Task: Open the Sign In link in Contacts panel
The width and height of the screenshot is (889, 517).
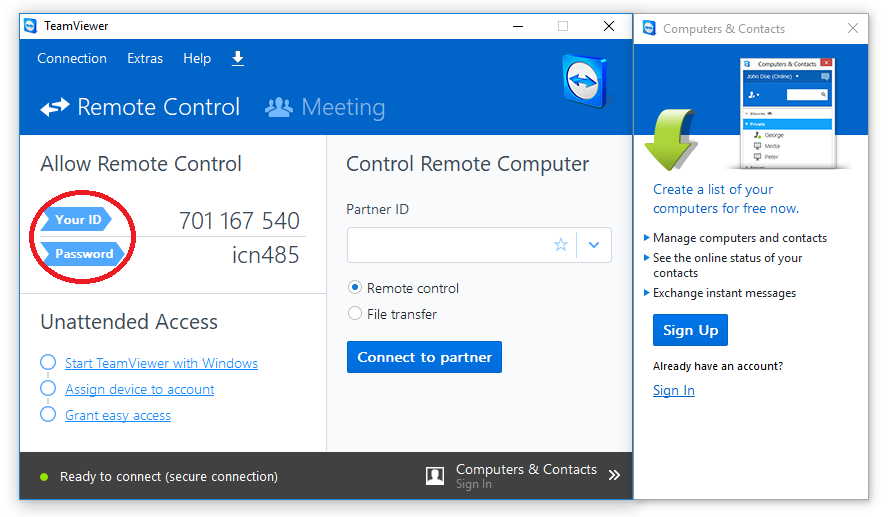Action: (x=674, y=391)
